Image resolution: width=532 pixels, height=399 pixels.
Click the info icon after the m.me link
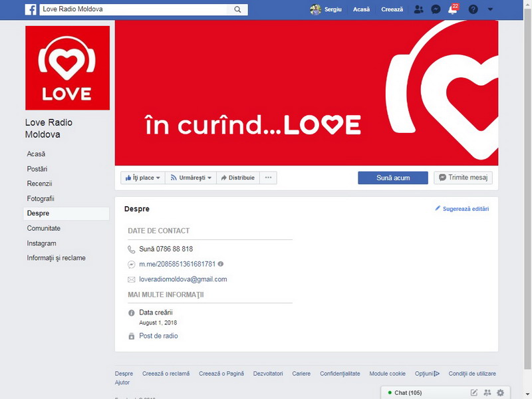(x=221, y=263)
